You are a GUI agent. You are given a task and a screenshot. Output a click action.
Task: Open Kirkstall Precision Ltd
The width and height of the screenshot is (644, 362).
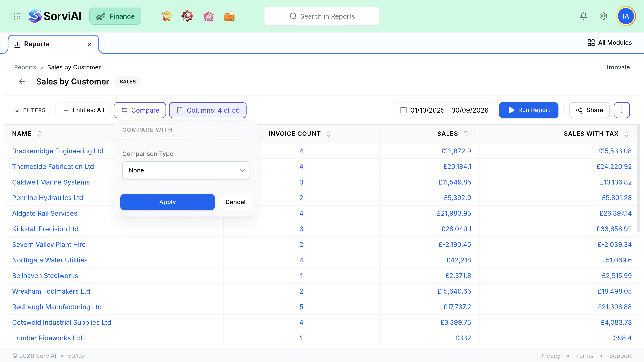[45, 229]
